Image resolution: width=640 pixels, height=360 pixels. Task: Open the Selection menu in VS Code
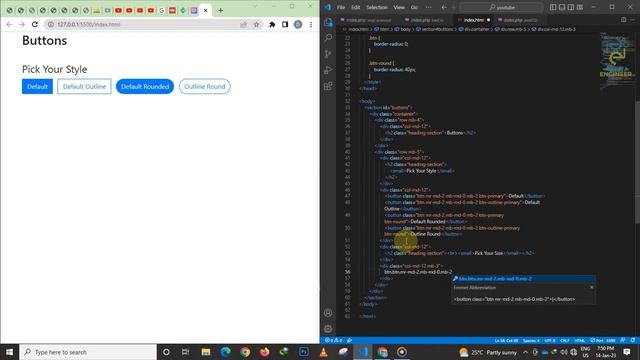click(376, 7)
